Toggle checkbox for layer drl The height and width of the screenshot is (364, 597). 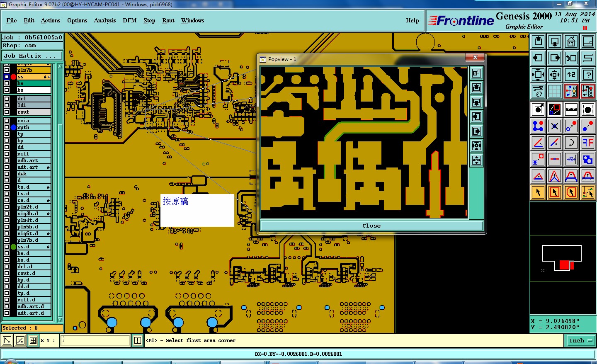click(x=7, y=99)
